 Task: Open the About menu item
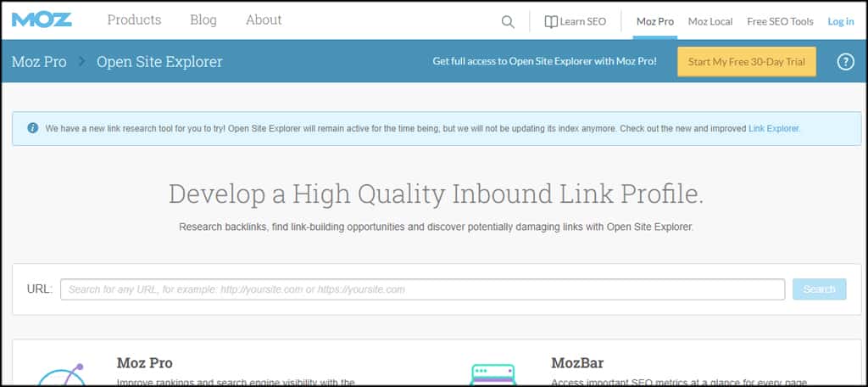(x=264, y=20)
